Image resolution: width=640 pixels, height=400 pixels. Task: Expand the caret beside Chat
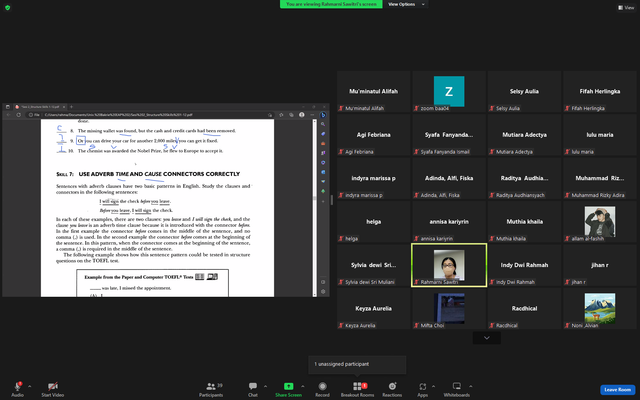pos(265,386)
